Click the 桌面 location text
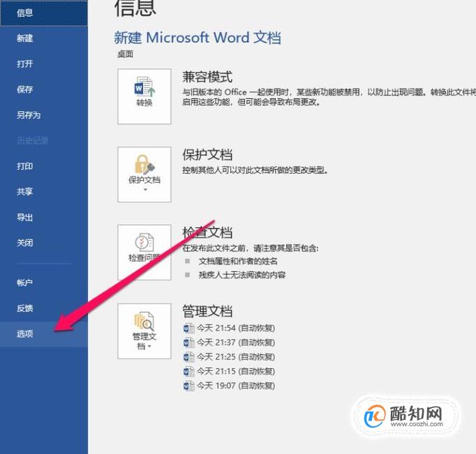Image resolution: width=476 pixels, height=454 pixels. 126,54
